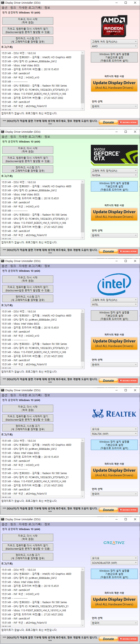The image size is (140, 644).
Task: Click the NVIDIA GeForce GTX logo
Action: coord(114,155)
